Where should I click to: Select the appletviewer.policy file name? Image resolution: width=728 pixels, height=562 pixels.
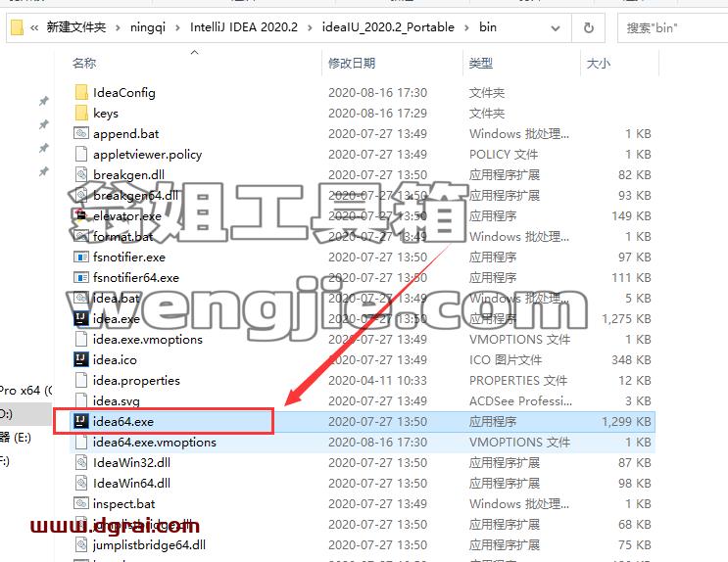click(147, 154)
